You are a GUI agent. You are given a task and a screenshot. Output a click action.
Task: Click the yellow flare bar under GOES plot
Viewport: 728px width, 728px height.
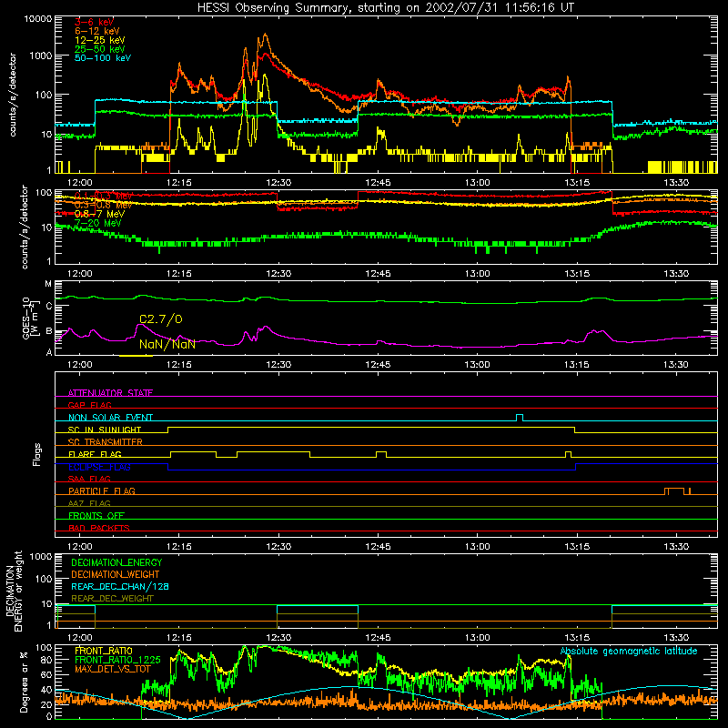click(x=136, y=356)
